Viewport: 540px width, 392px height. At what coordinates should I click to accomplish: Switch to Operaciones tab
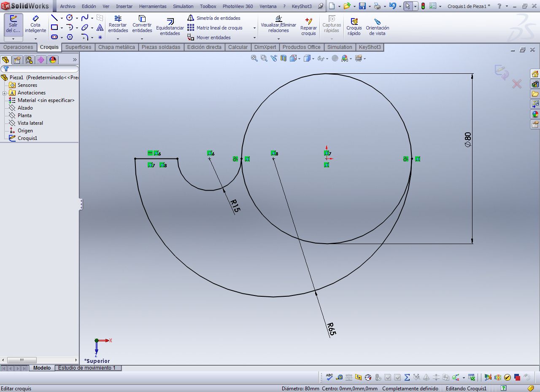click(18, 47)
